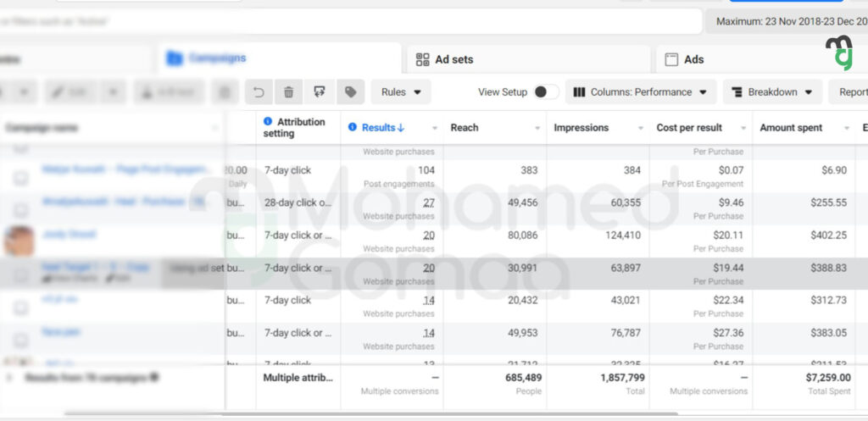
Task: Click the Ads tab window icon
Action: tap(671, 59)
